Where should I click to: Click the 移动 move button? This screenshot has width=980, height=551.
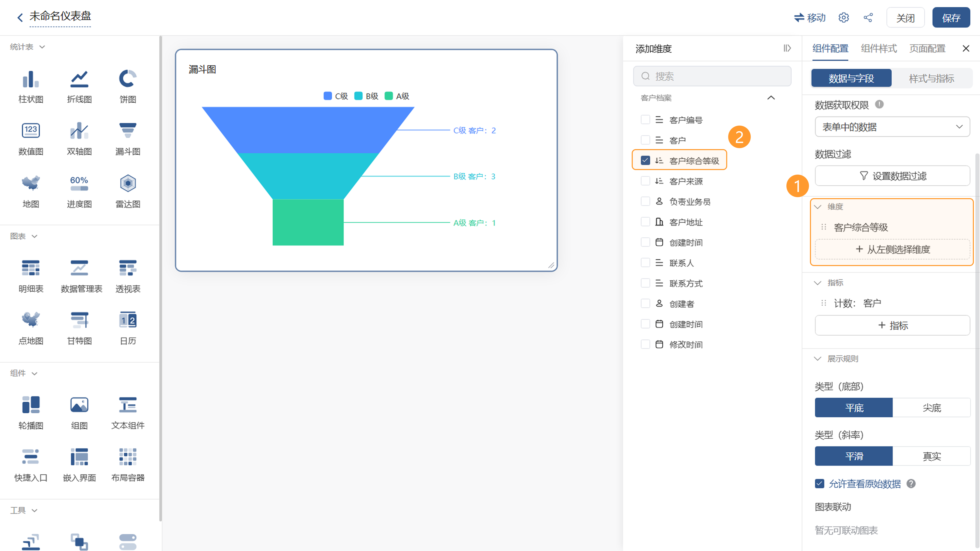tap(810, 18)
